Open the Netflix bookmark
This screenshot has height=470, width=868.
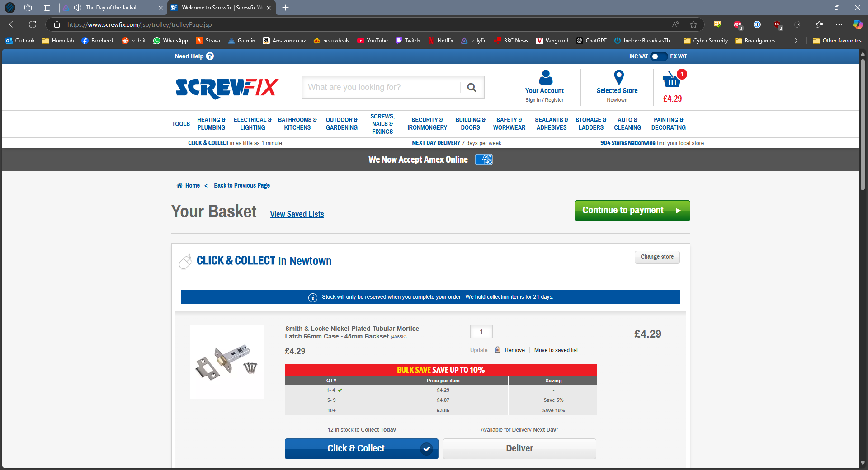pos(441,41)
